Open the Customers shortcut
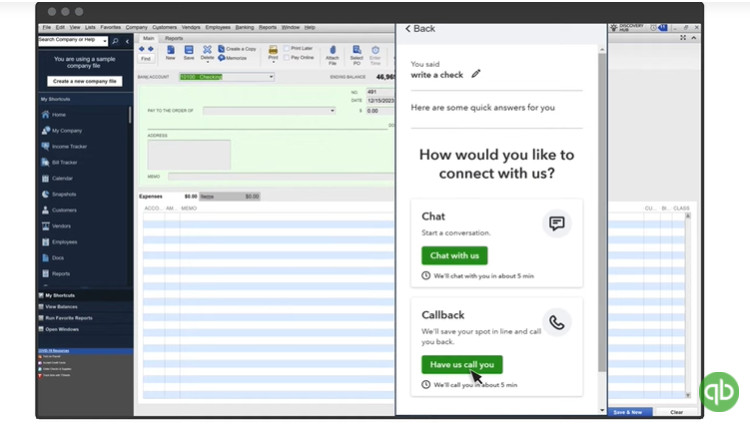This screenshot has width=750, height=425. [x=59, y=210]
